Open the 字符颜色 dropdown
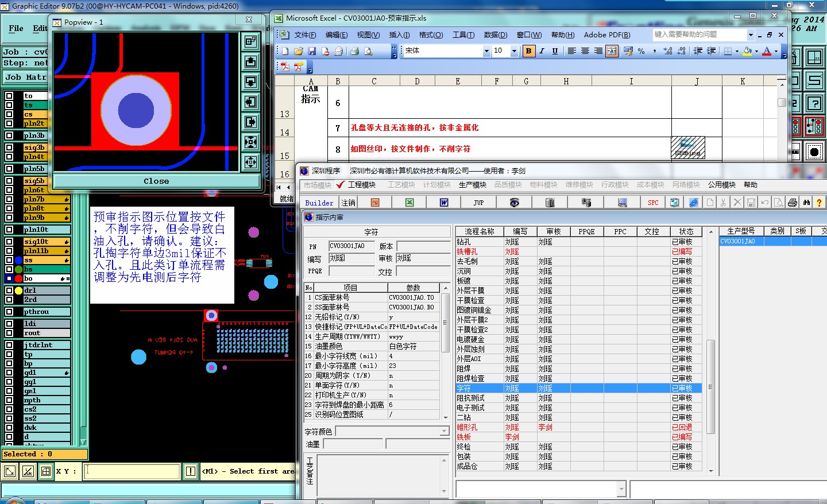Screen dimensions: 827x504 click(x=445, y=431)
